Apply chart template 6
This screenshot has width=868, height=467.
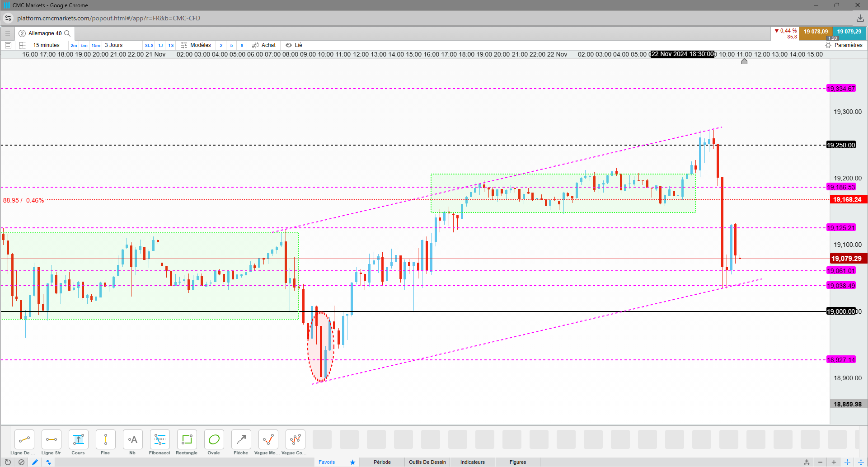coord(242,46)
